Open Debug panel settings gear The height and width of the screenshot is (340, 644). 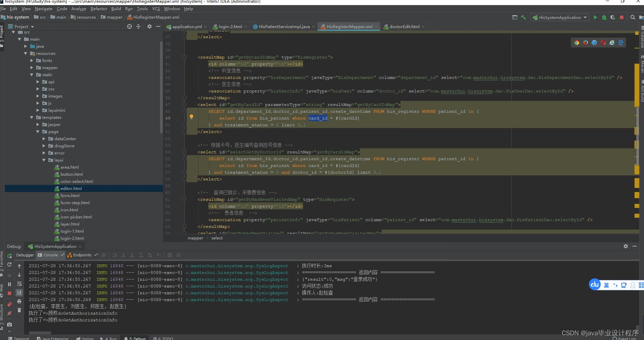pos(626,246)
